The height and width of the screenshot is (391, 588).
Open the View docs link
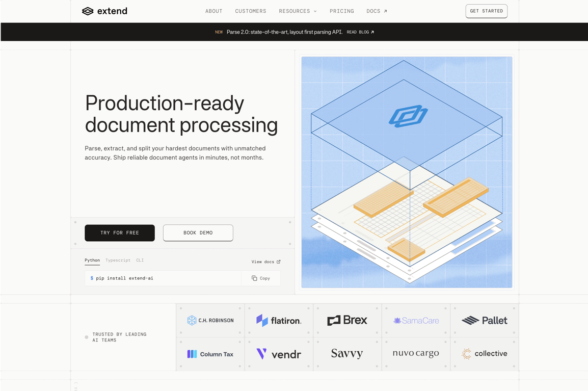(266, 262)
